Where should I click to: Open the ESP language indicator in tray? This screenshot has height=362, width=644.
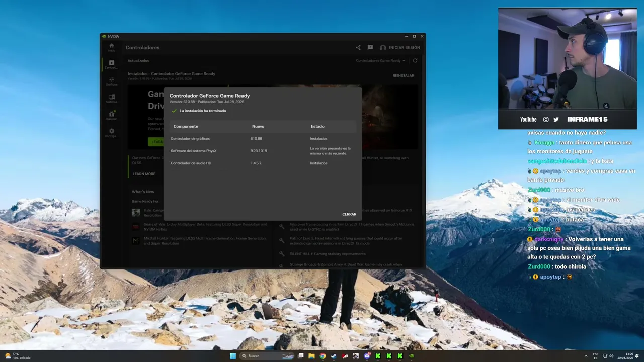(596, 356)
